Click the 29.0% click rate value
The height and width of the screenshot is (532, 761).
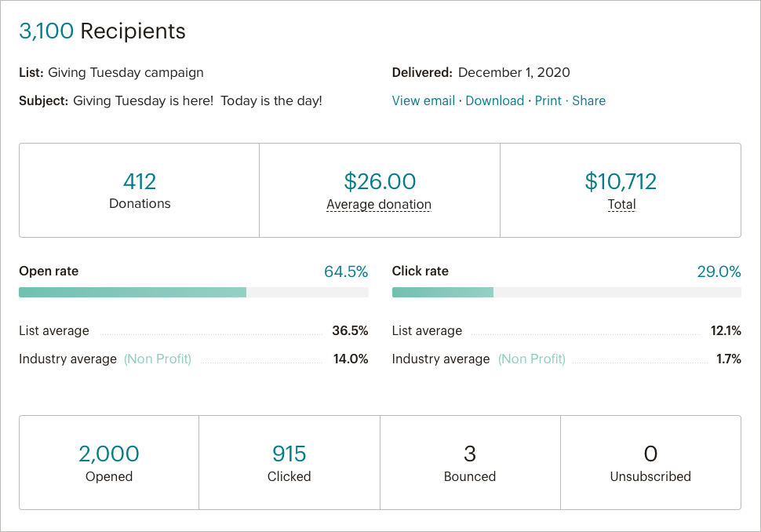pos(719,271)
